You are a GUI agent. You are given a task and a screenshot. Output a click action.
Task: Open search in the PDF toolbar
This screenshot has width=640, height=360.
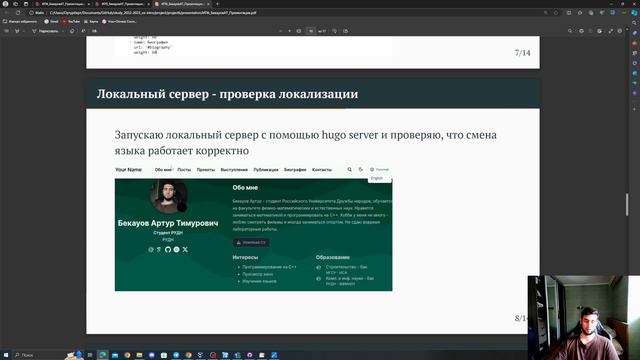(570, 31)
